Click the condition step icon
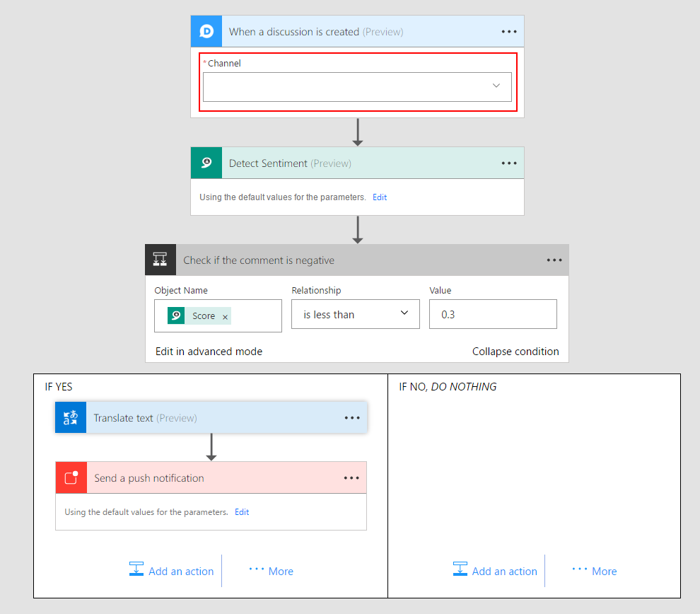The image size is (700, 614). (161, 260)
